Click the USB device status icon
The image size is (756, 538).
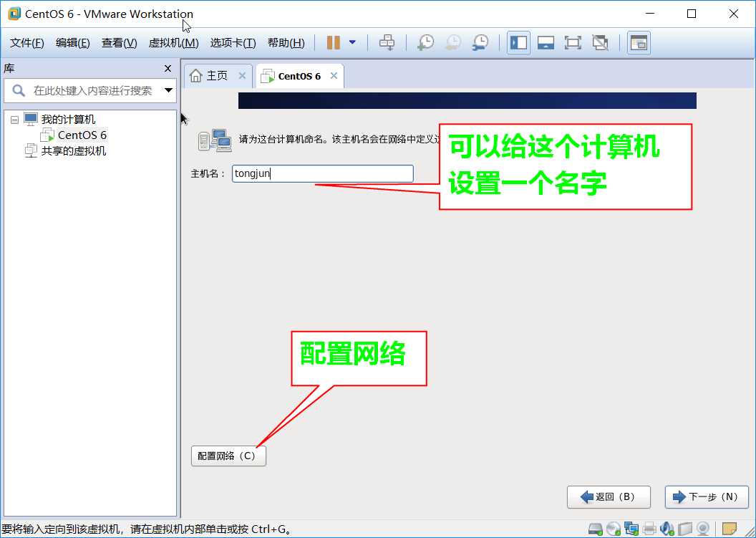click(x=685, y=529)
